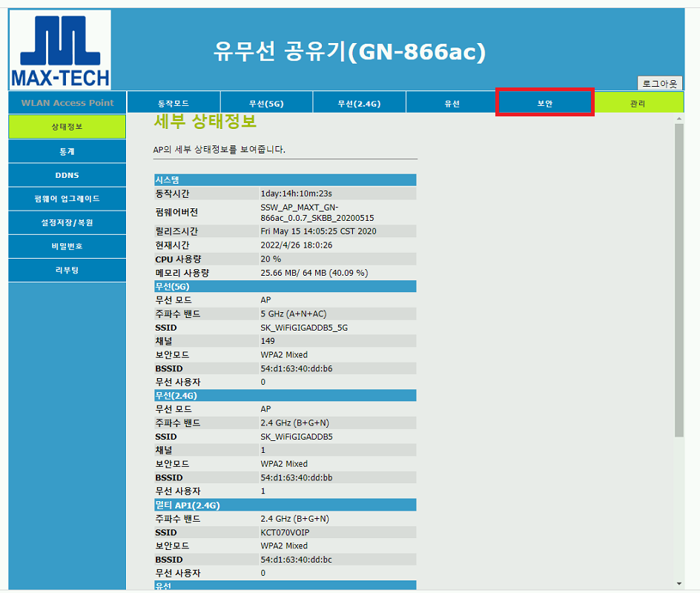
Task: Click the 무선(2.4G) section header in the table
Action: 285,395
